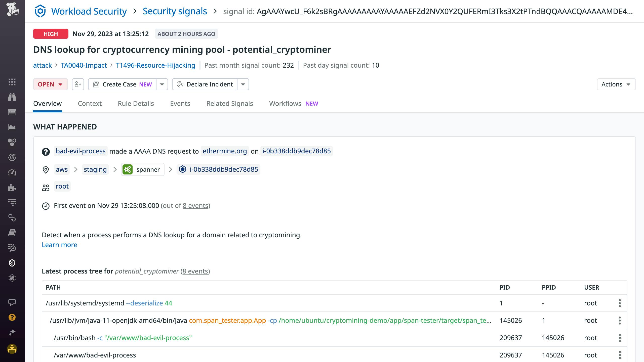644x362 pixels.
Task: Toggle the OPEN status dropdown arrow
Action: coord(61,84)
